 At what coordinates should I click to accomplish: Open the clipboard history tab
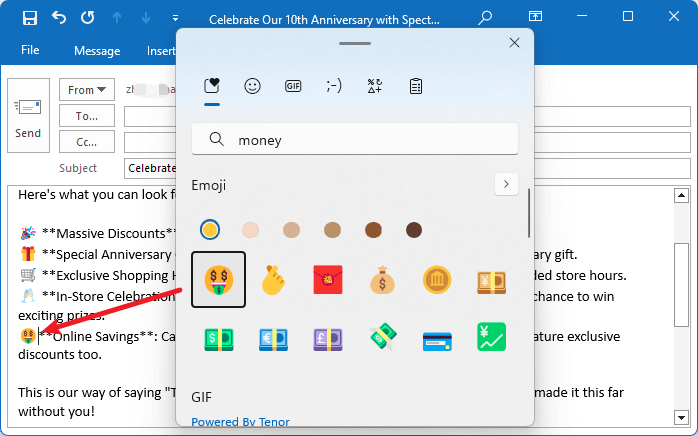coord(415,87)
